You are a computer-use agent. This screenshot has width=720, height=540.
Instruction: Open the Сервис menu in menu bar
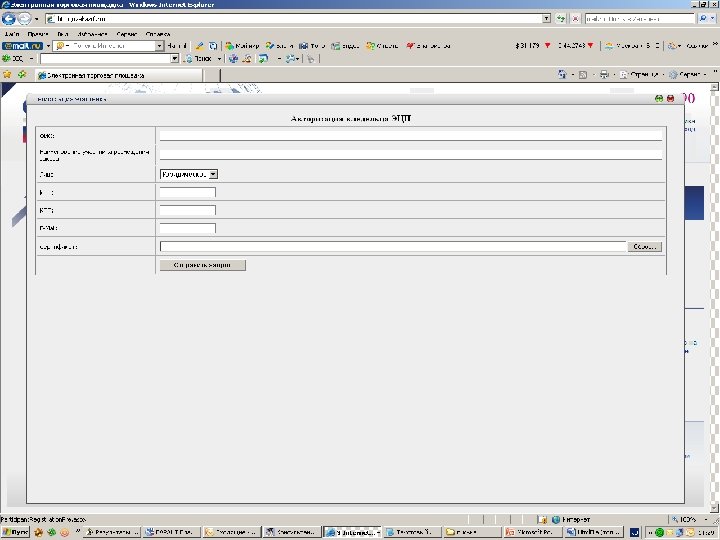click(127, 34)
